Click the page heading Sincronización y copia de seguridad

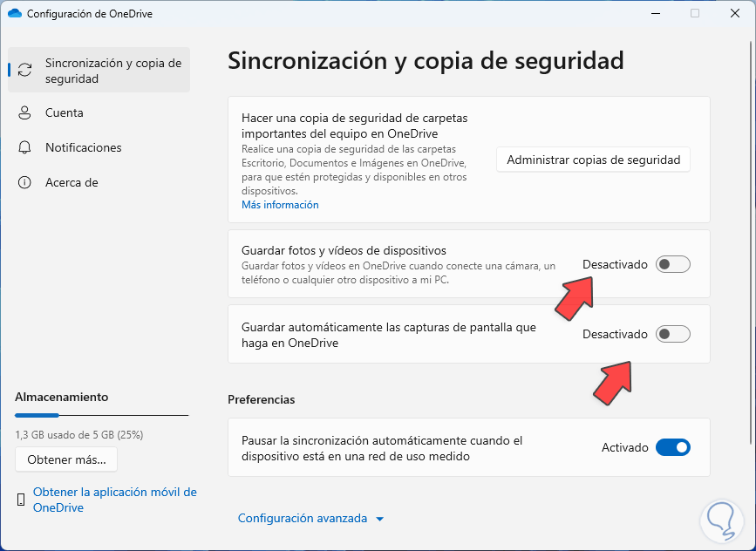[426, 61]
